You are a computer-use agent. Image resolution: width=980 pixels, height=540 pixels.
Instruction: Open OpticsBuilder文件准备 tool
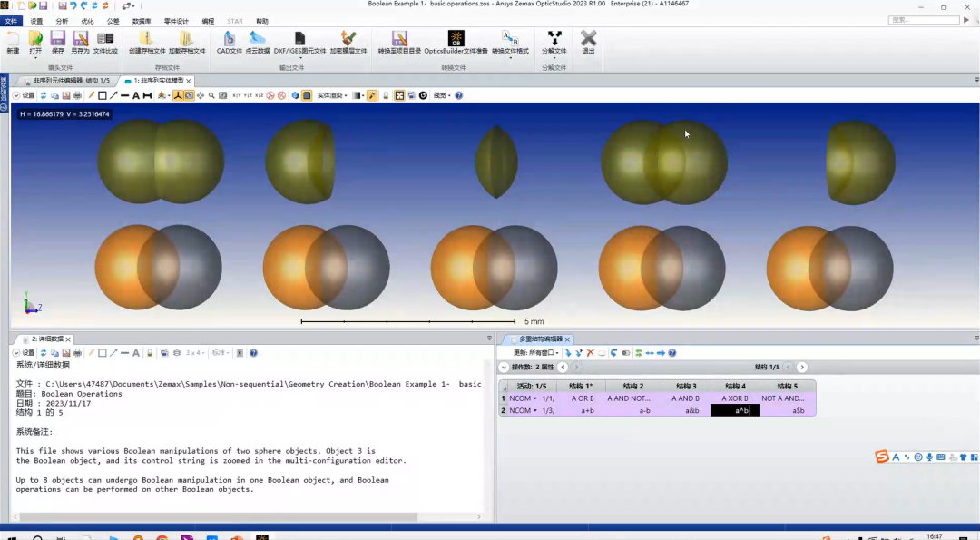(456, 42)
